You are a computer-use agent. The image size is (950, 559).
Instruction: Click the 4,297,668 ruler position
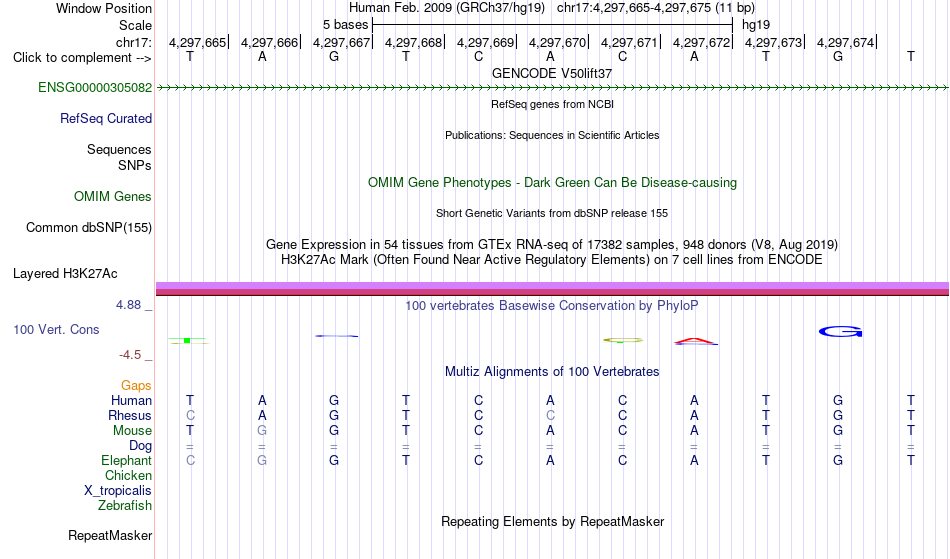[x=413, y=42]
